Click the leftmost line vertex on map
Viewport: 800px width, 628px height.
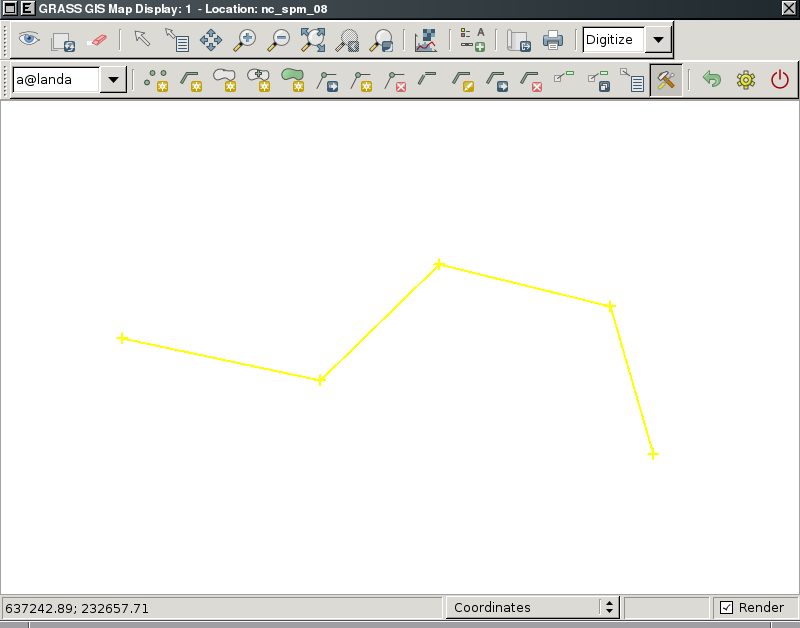(x=121, y=338)
